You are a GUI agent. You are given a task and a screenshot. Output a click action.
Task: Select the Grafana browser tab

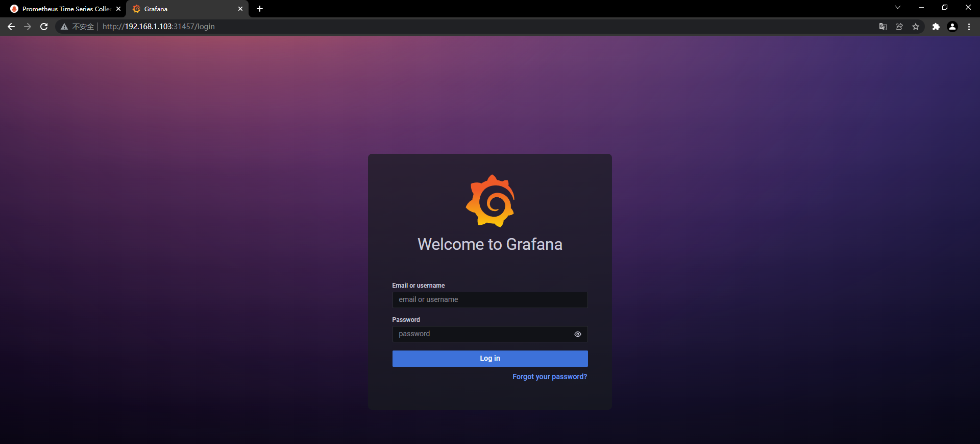coord(187,9)
